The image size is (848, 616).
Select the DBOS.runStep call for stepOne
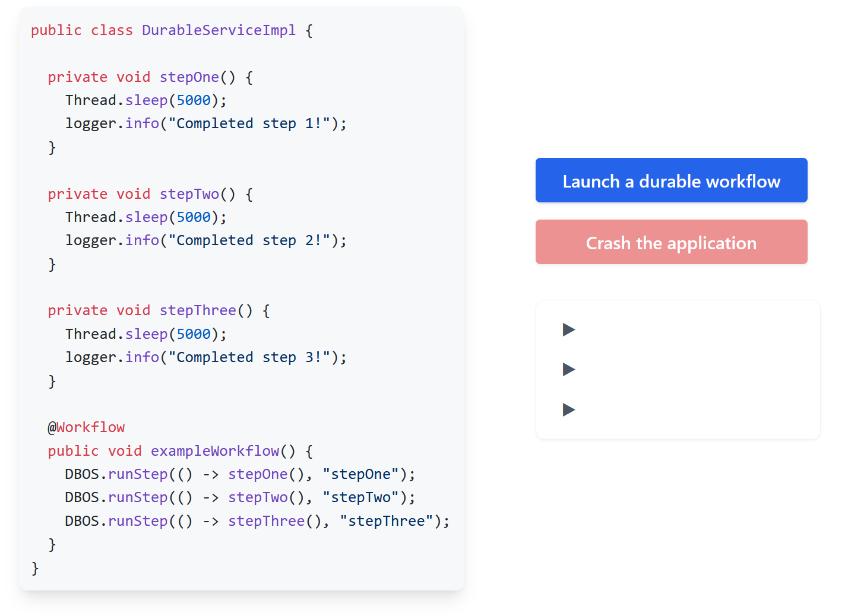pyautogui.click(x=238, y=474)
